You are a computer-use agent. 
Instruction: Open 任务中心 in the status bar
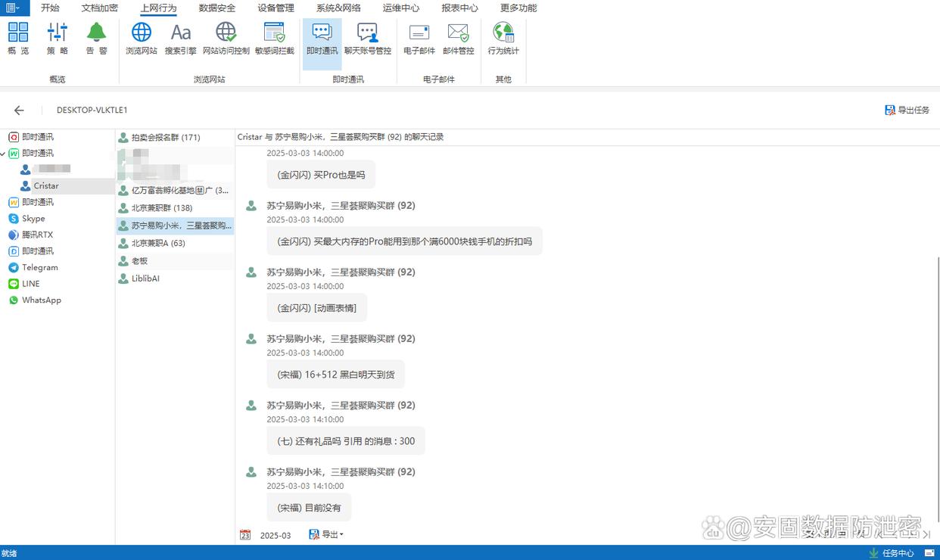click(x=892, y=553)
